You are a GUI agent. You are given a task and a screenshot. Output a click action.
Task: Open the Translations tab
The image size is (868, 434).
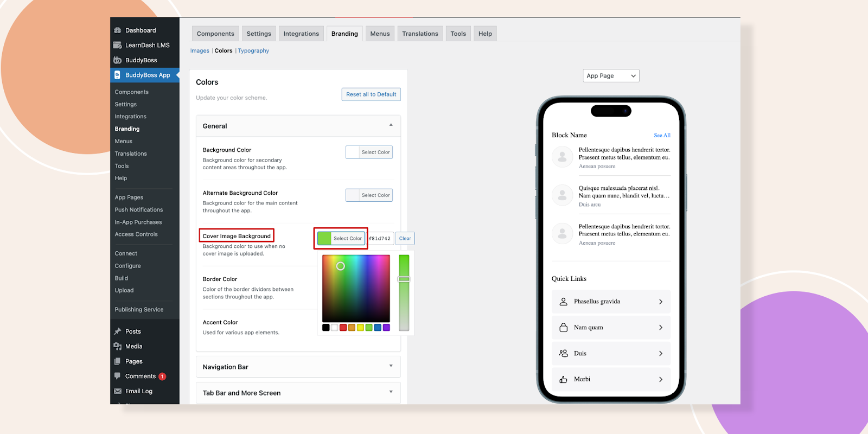[420, 34]
